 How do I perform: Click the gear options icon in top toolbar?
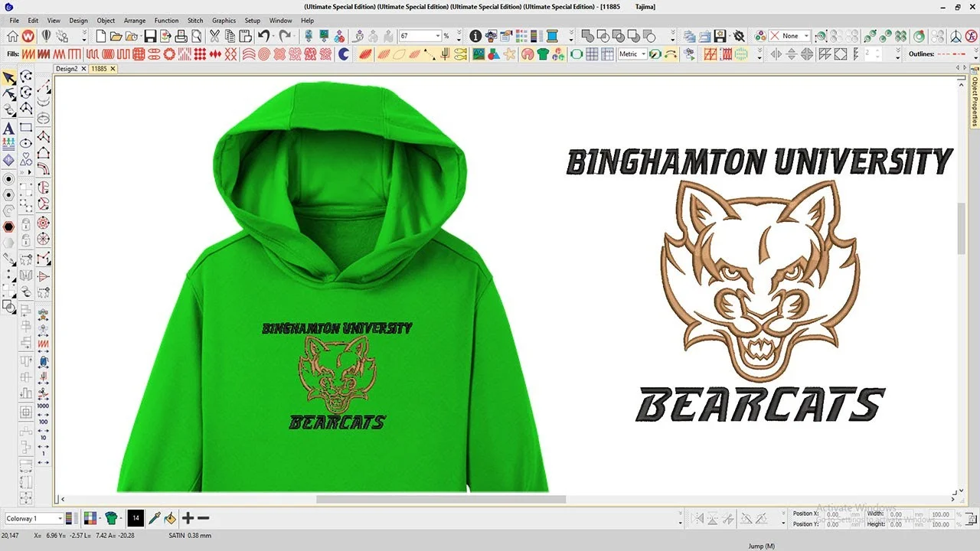pyautogui.click(x=739, y=36)
